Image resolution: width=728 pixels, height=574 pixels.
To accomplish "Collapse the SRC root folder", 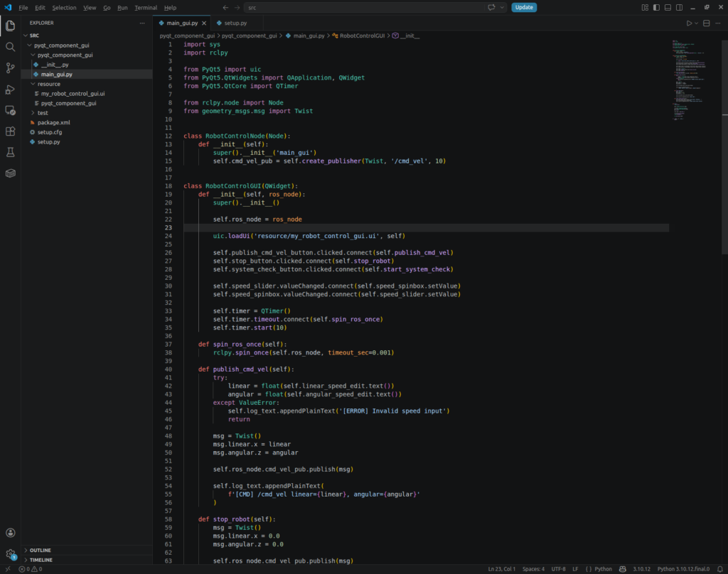I will pos(26,36).
